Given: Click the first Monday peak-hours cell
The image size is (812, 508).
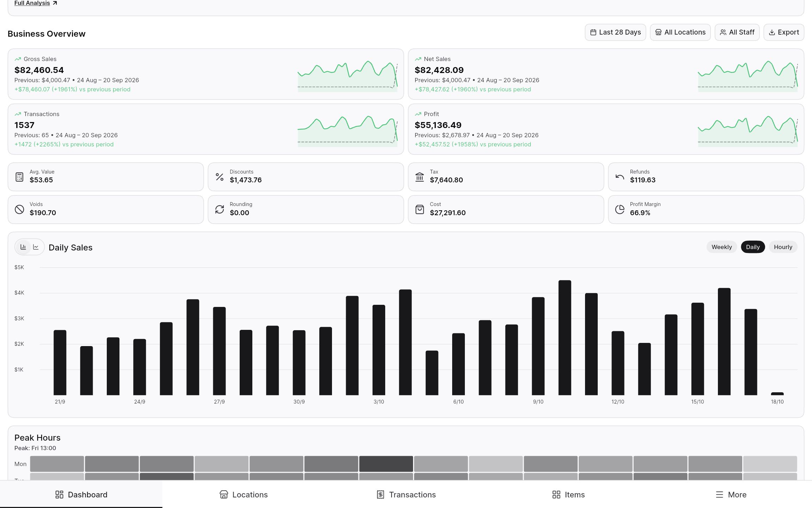Looking at the screenshot, I should pos(57,464).
